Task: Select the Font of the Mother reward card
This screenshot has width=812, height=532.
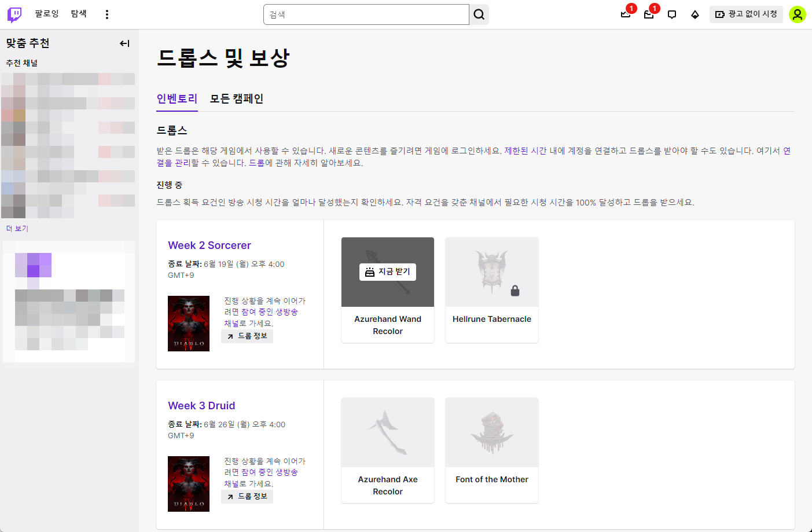Action: click(x=492, y=450)
